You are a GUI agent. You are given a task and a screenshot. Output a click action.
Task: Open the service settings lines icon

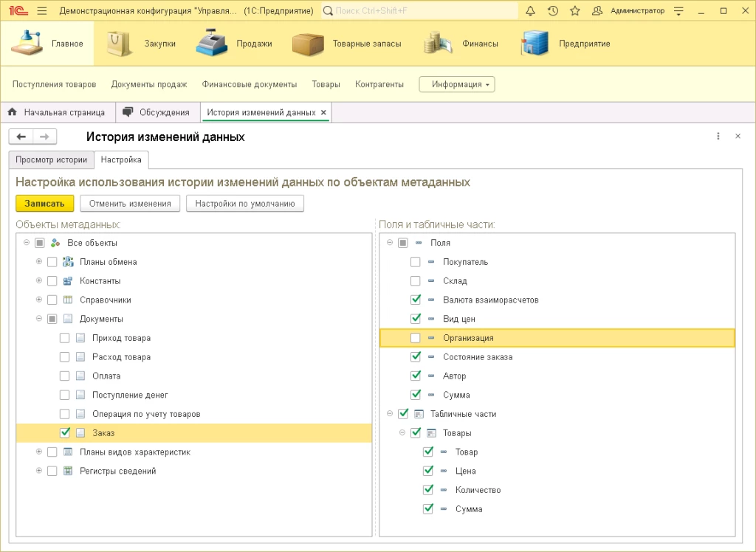tap(679, 10)
